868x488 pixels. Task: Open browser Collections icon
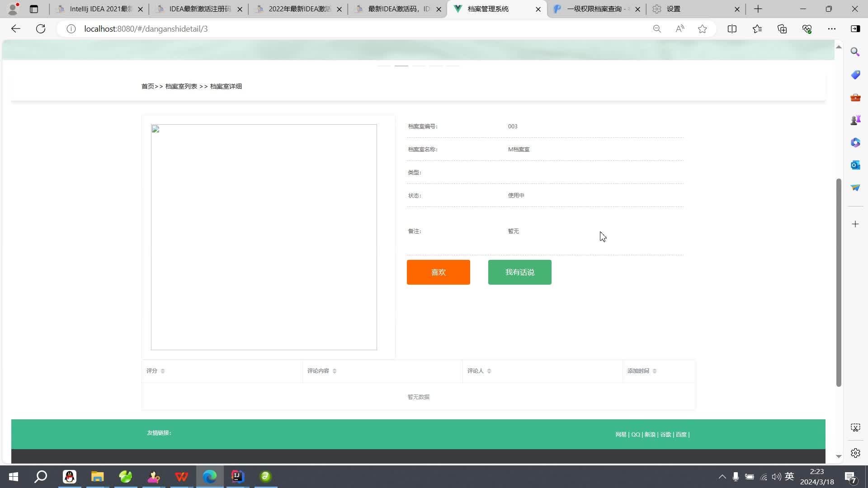pos(782,29)
